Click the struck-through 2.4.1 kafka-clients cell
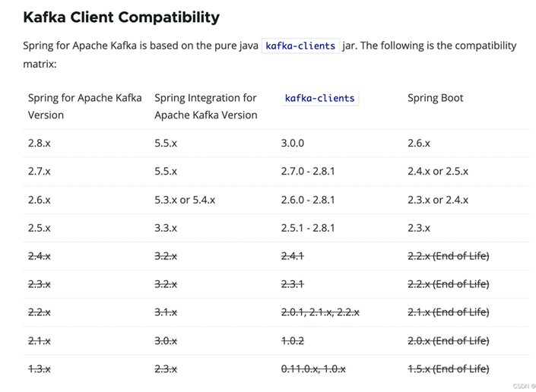Image resolution: width=536 pixels, height=392 pixels. 293,256
